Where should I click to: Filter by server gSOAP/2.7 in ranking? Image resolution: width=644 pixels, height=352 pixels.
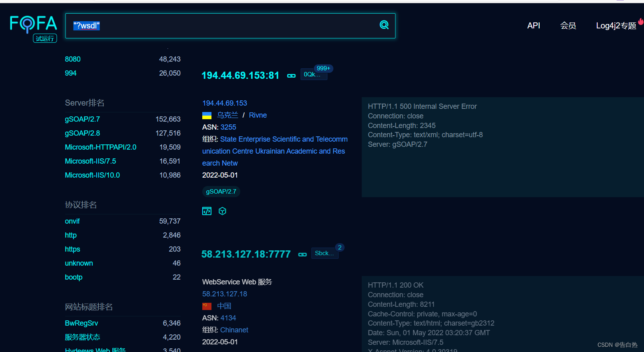82,119
